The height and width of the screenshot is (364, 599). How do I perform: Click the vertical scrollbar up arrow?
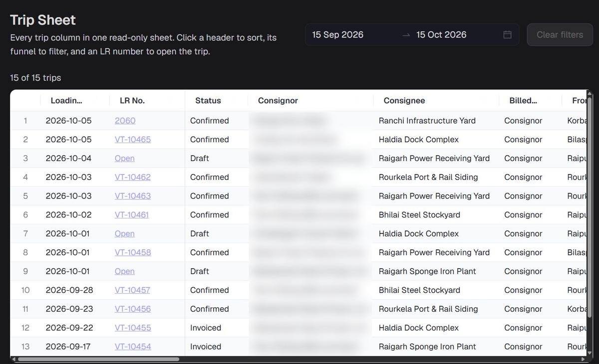[590, 93]
